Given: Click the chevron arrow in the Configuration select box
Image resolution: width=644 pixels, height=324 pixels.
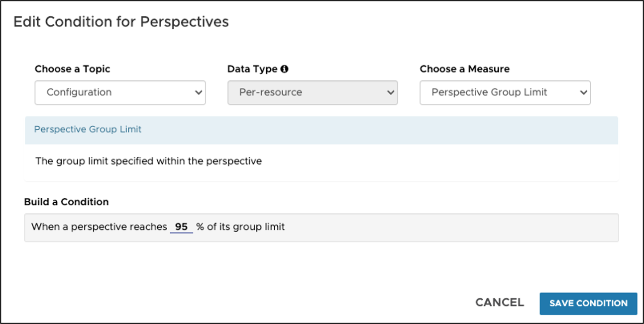Looking at the screenshot, I should click(199, 92).
